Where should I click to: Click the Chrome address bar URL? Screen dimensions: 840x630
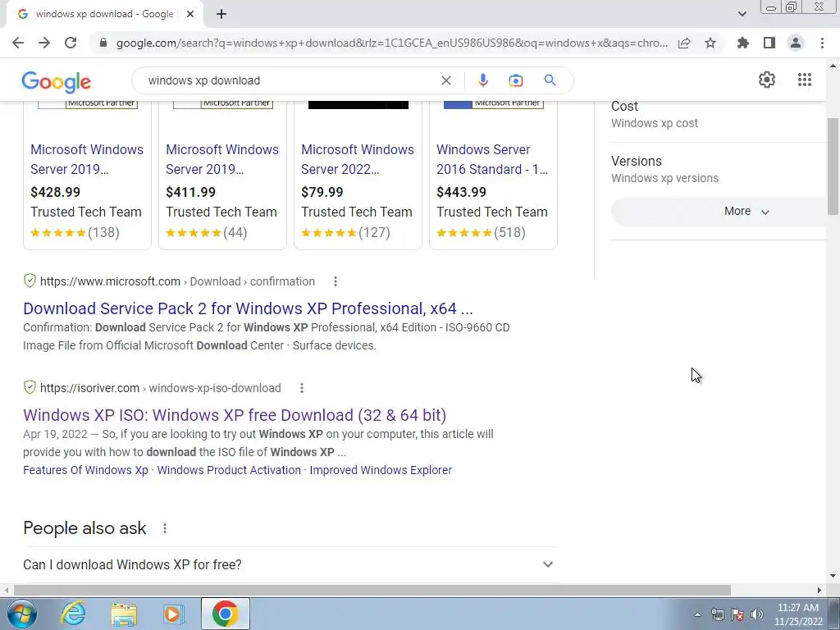coord(391,43)
